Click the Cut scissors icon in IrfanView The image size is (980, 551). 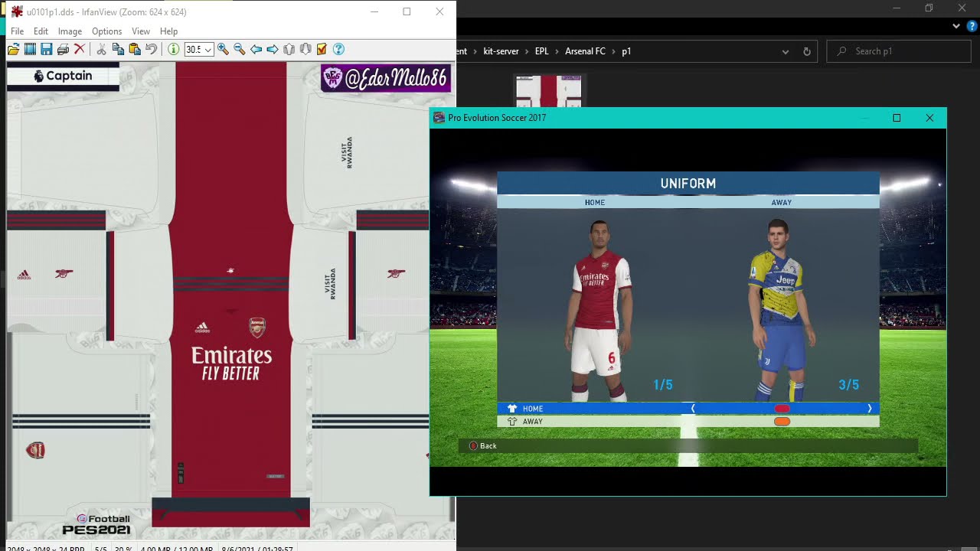point(101,49)
